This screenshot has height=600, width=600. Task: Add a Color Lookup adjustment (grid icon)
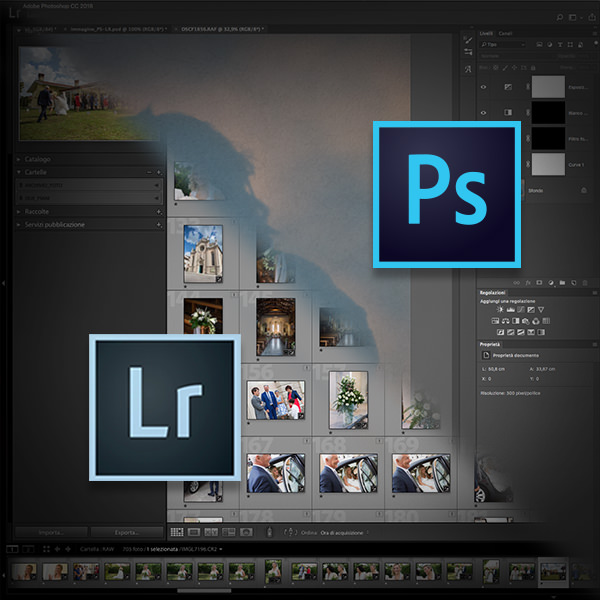click(x=546, y=321)
